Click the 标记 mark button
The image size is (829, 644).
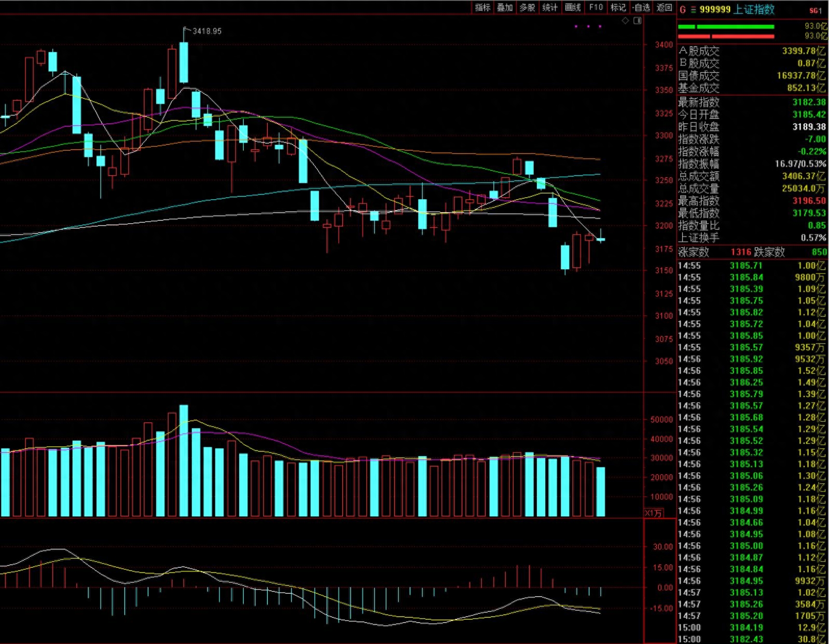[x=618, y=7]
